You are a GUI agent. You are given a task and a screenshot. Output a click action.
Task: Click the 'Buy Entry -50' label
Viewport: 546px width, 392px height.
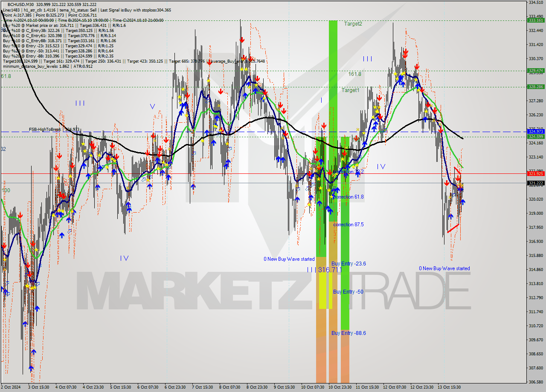point(348,292)
